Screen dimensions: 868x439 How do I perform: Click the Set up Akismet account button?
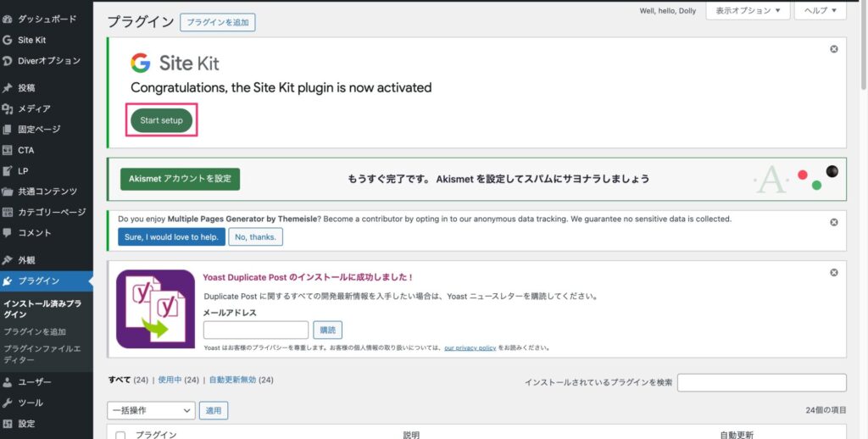pyautogui.click(x=180, y=179)
